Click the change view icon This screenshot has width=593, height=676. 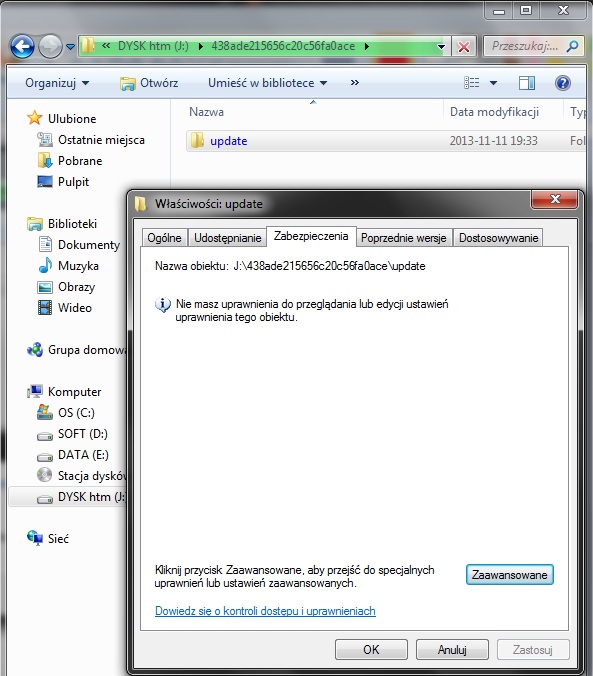pyautogui.click(x=471, y=82)
